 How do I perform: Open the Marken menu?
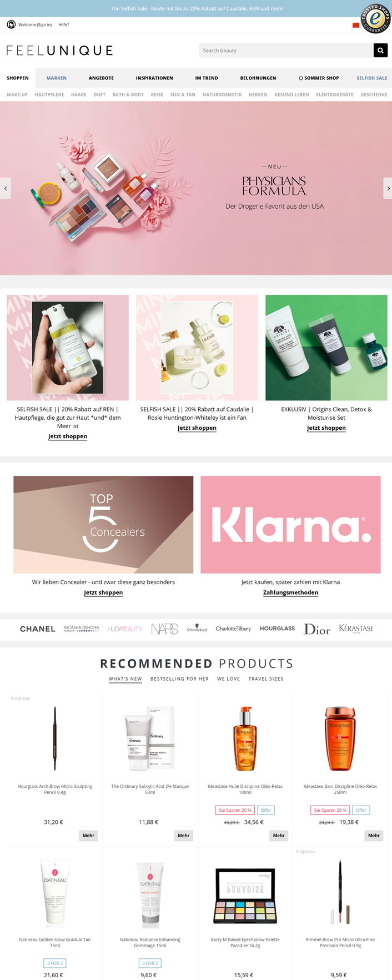point(57,78)
